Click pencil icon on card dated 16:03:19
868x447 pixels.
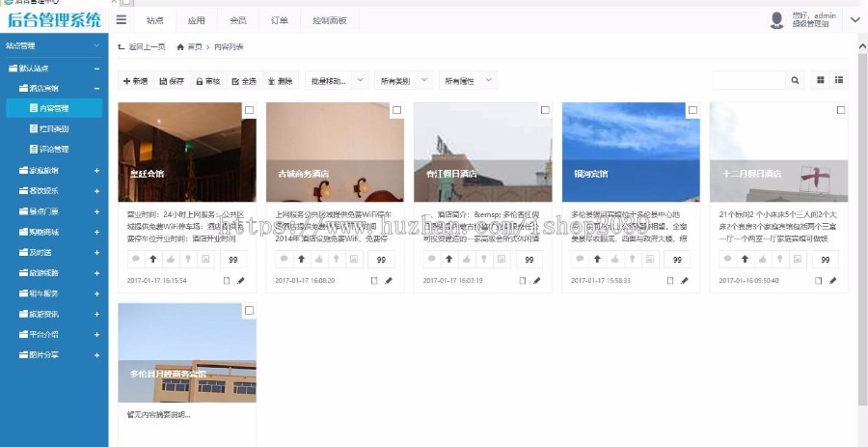click(536, 280)
